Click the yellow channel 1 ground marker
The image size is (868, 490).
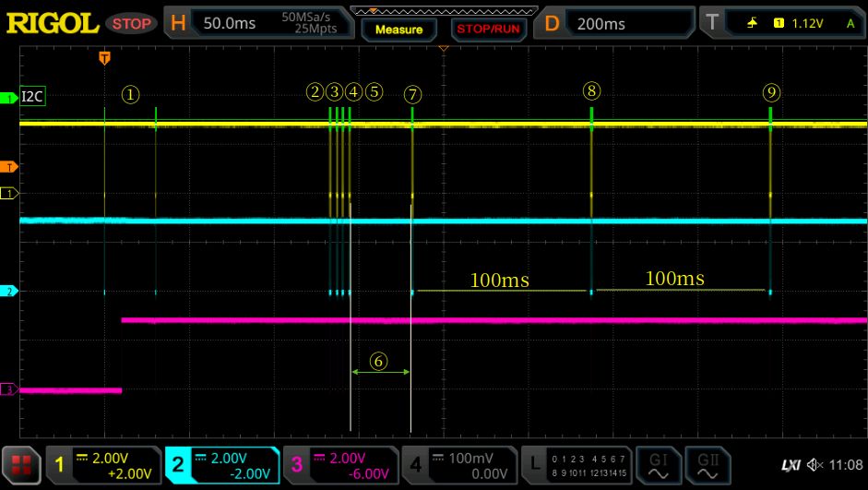9,193
